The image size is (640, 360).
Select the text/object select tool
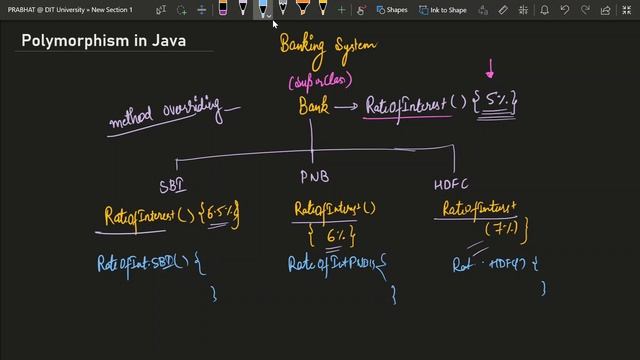click(161, 10)
